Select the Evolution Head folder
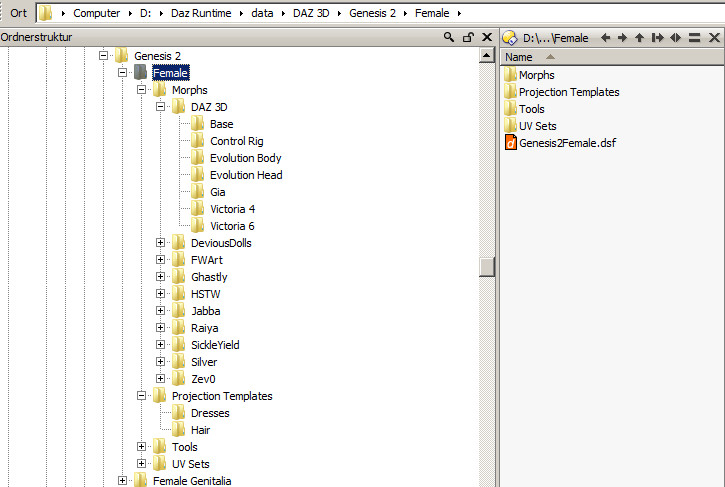This screenshot has width=725, height=487. 246,175
